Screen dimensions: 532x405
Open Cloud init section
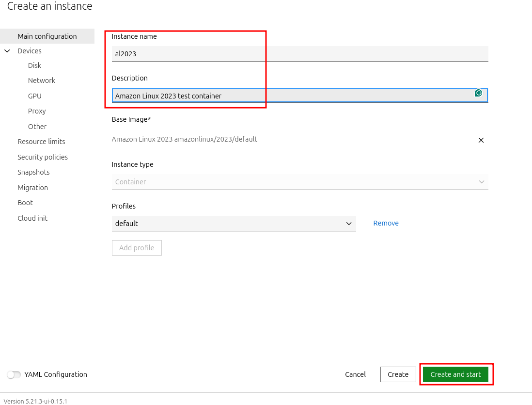[x=32, y=218]
